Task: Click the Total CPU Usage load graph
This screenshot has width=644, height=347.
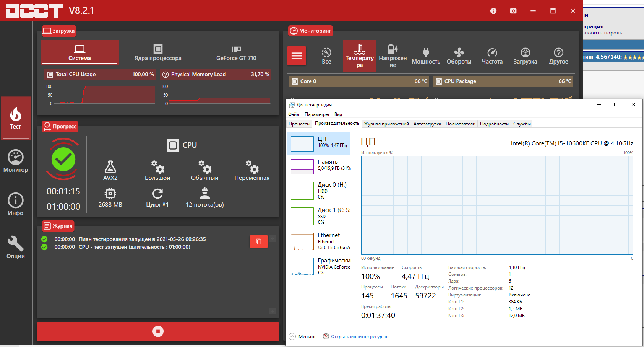Action: coord(105,95)
